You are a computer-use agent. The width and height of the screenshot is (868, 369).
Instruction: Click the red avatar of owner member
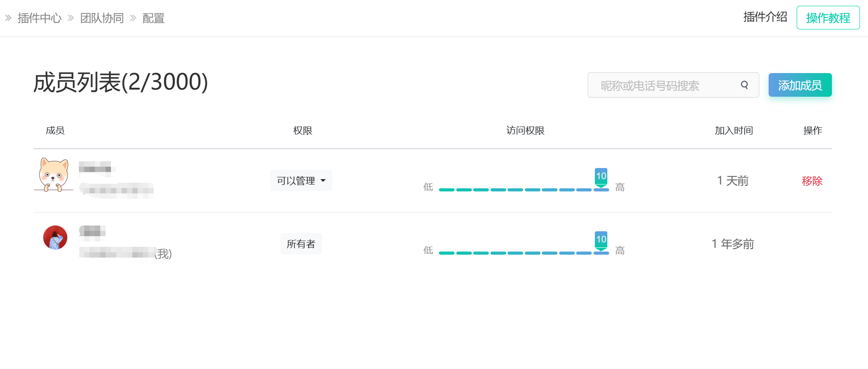tap(55, 238)
